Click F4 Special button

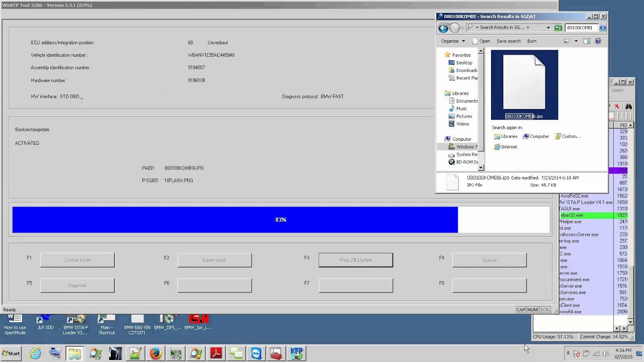pos(490,260)
